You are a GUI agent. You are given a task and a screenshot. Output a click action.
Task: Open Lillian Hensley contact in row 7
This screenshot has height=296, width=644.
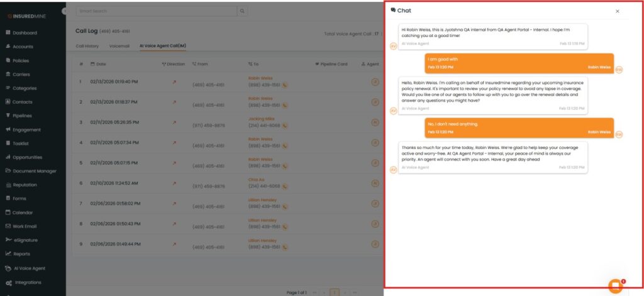(262, 200)
